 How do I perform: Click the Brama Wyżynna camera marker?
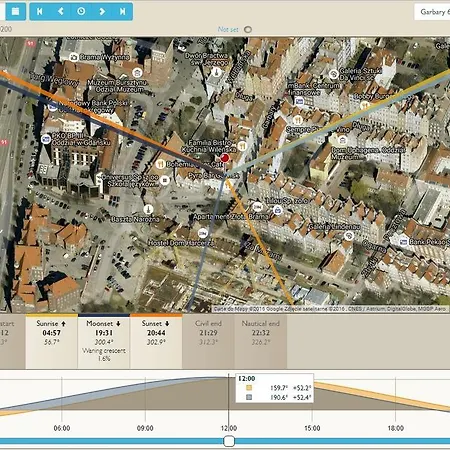[73, 57]
